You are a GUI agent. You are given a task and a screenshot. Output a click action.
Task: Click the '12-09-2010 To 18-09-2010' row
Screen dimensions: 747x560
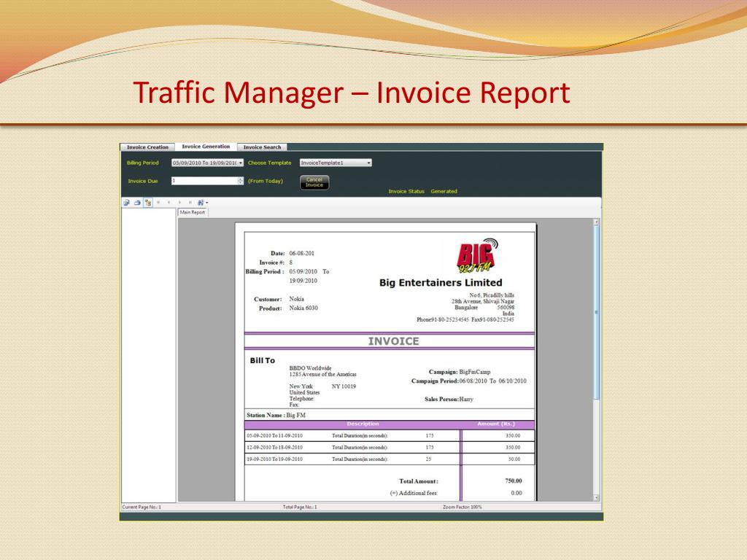pos(390,448)
